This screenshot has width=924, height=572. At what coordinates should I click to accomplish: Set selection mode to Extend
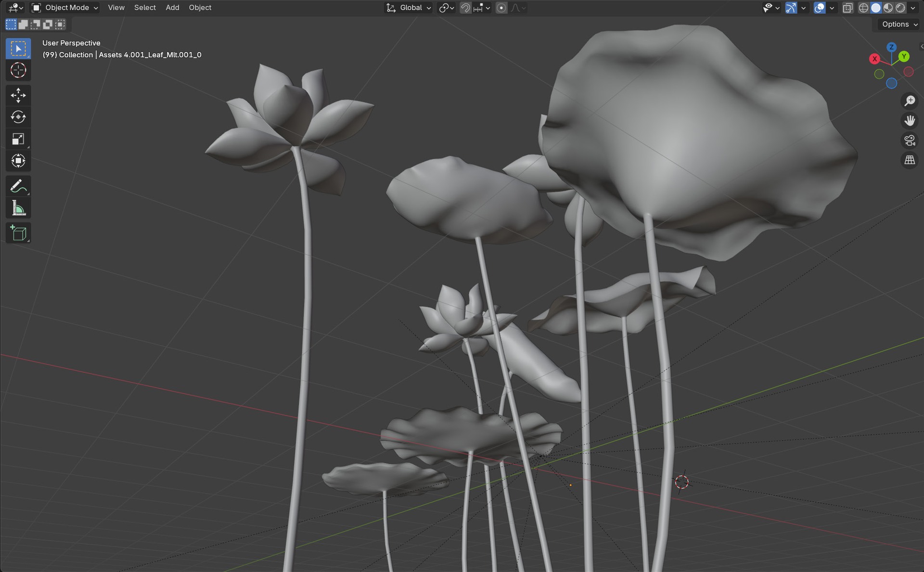click(x=23, y=24)
